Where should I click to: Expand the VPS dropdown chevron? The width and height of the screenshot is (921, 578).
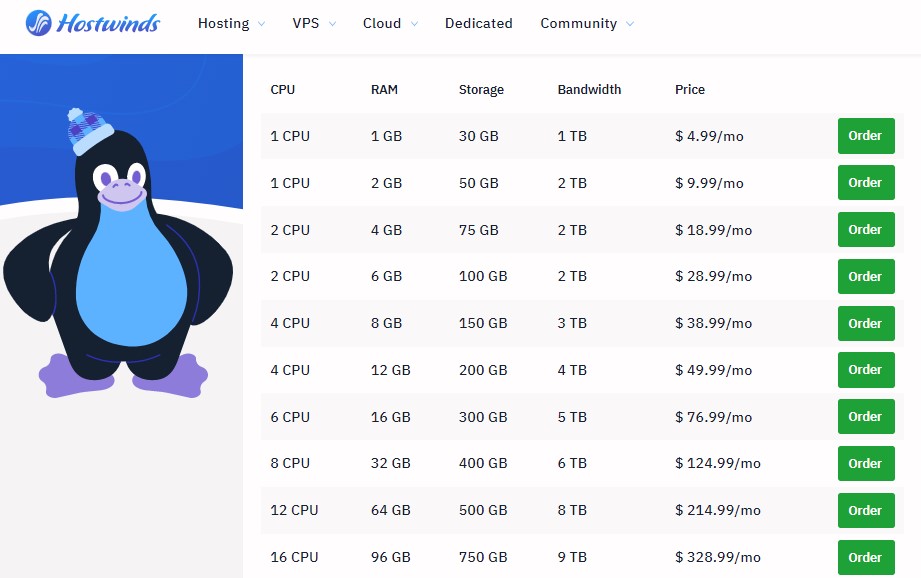pyautogui.click(x=332, y=24)
